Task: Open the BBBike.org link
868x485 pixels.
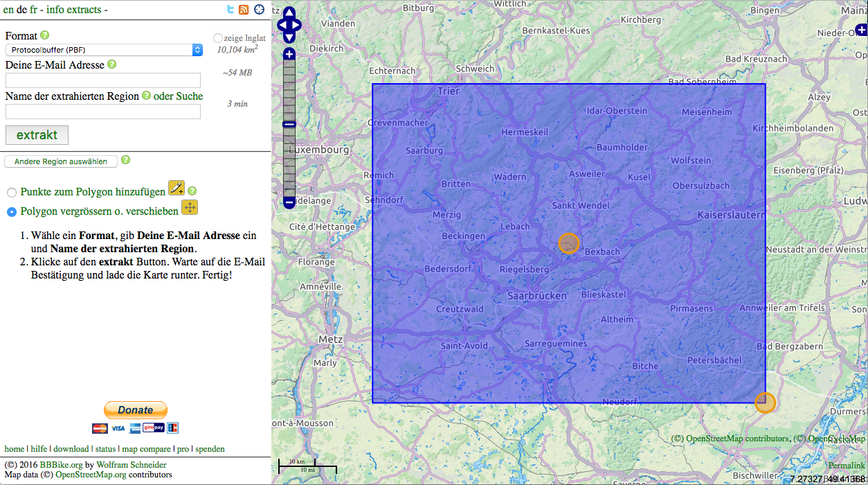Action: [x=62, y=465]
